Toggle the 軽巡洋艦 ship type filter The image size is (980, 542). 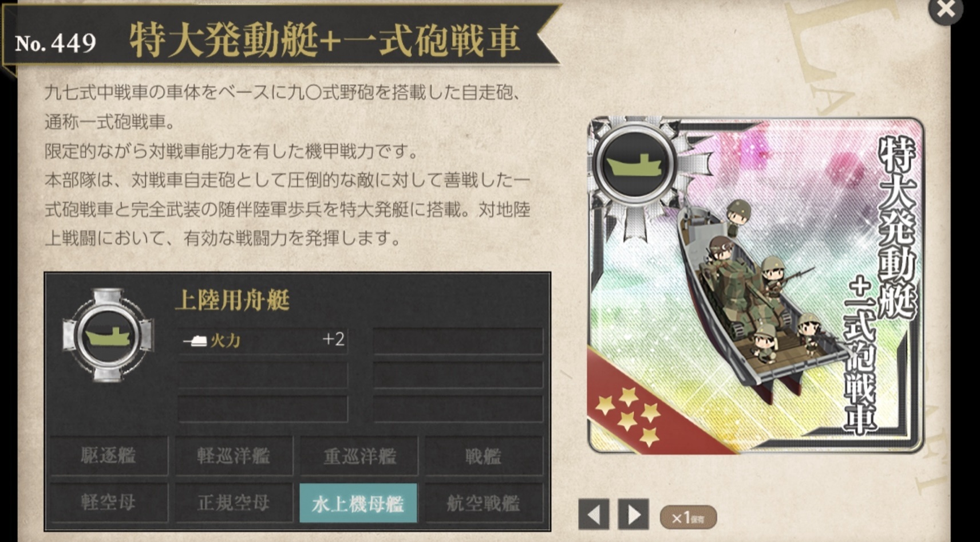coord(234,456)
